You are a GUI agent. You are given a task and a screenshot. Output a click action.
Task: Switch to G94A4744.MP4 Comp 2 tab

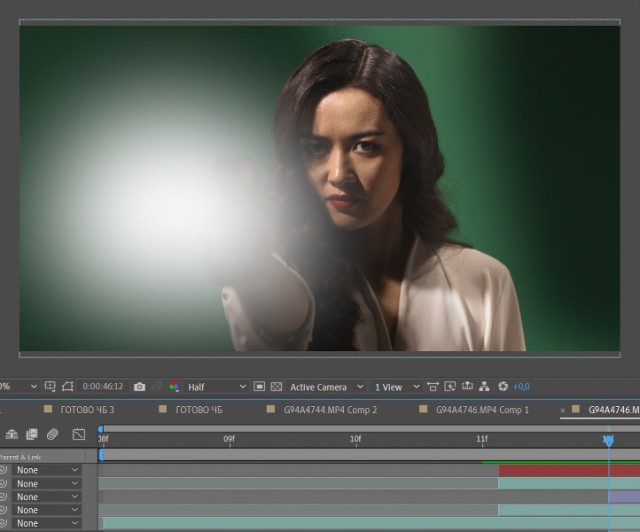click(x=330, y=410)
